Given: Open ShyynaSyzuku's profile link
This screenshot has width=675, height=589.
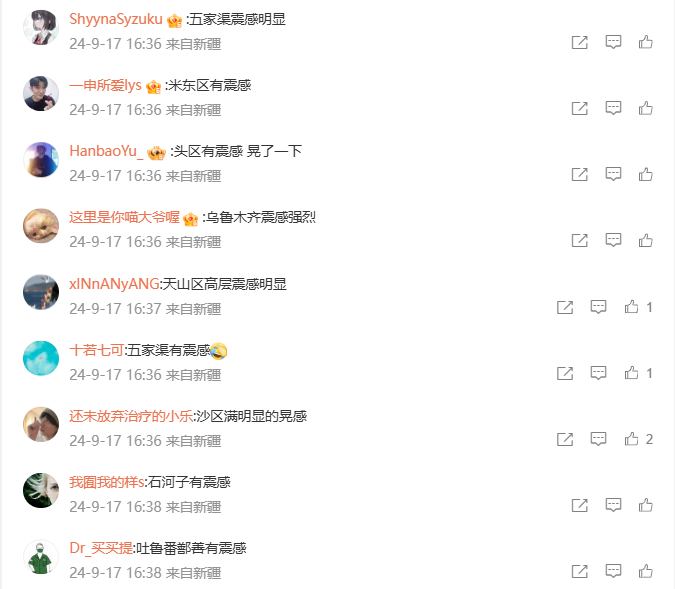Looking at the screenshot, I should pyautogui.click(x=115, y=19).
